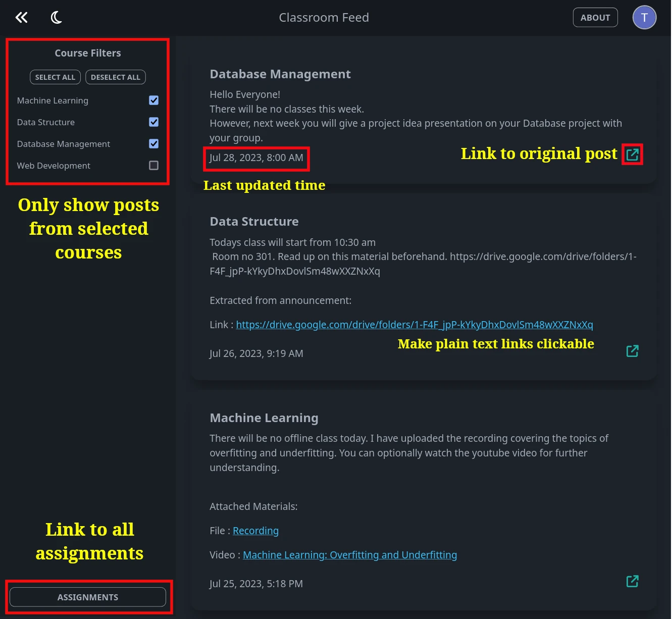This screenshot has width=672, height=619.
Task: Click the Database Management post title
Action: click(x=280, y=74)
